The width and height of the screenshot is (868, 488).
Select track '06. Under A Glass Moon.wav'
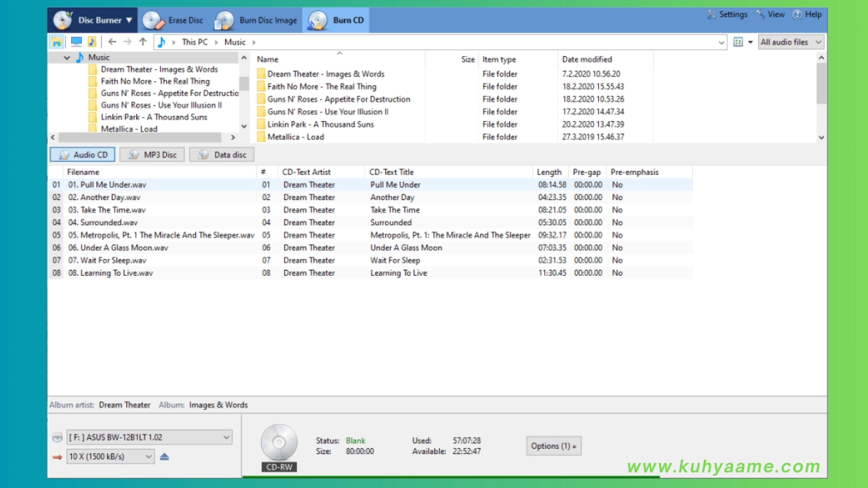point(118,247)
